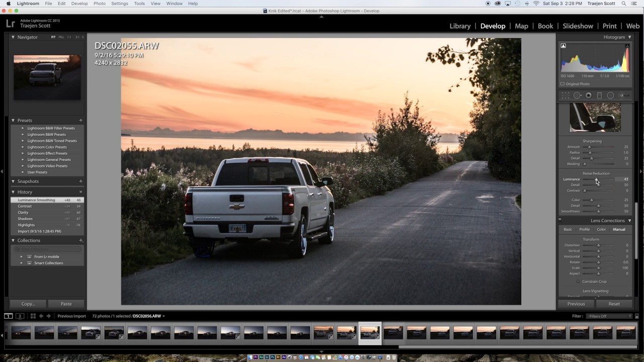
Task: Select the Graduated Filter tool
Action: [x=599, y=96]
